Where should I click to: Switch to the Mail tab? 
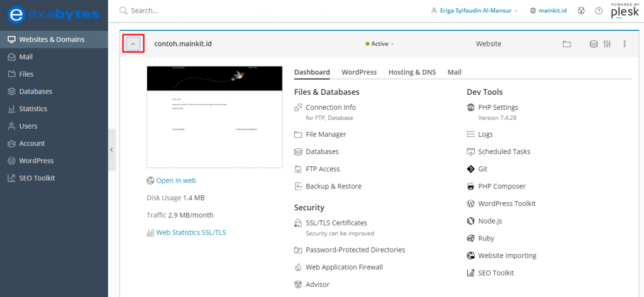(x=454, y=72)
